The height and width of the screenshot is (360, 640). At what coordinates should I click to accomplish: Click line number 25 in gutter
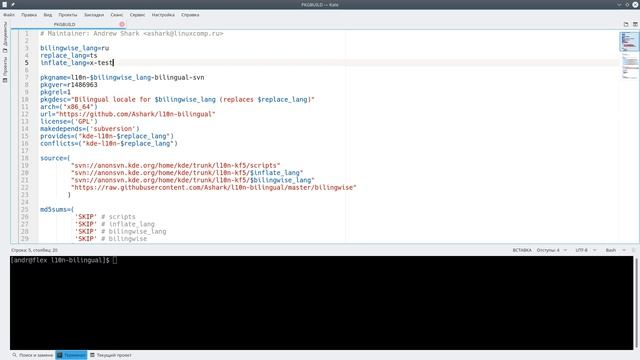(x=25, y=210)
